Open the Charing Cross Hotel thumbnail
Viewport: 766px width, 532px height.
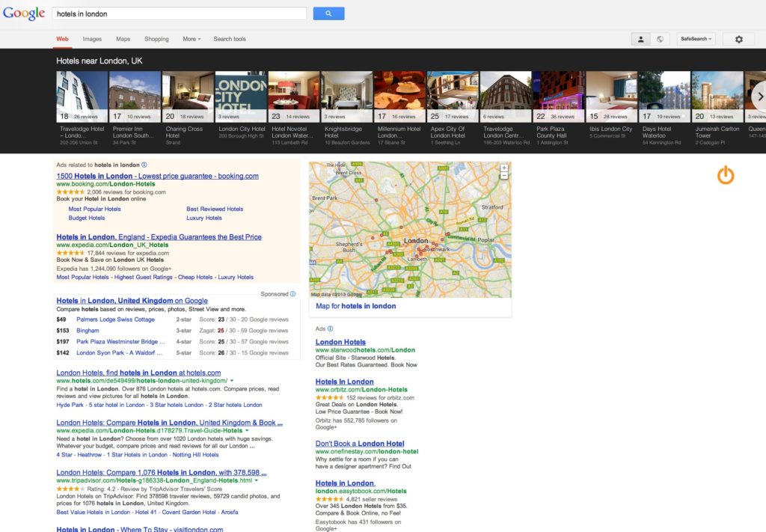[188, 97]
